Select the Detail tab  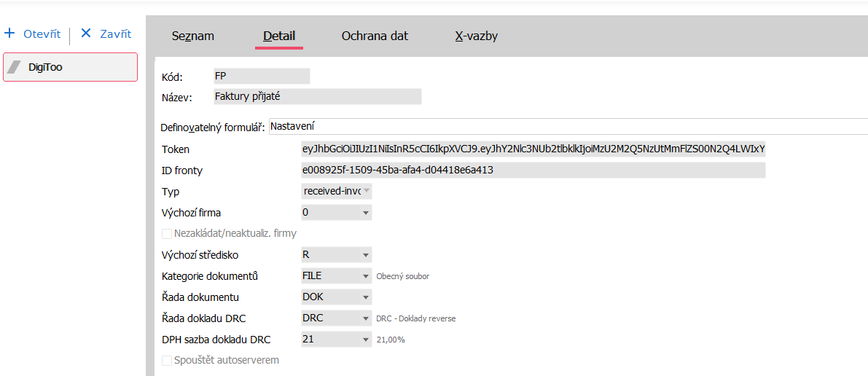pos(279,36)
